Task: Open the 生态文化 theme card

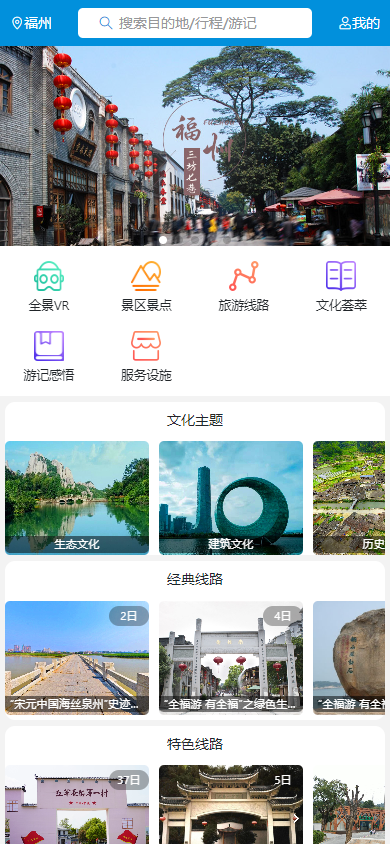Action: point(77,498)
